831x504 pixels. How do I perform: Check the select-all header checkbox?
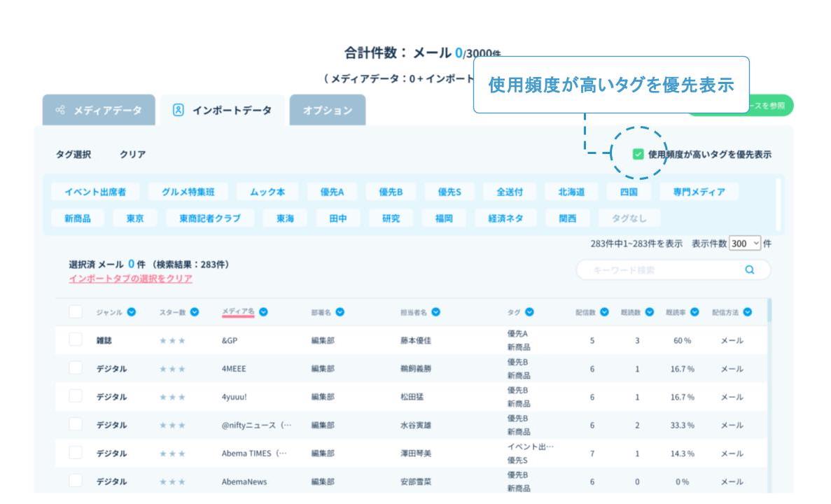pyautogui.click(x=76, y=311)
